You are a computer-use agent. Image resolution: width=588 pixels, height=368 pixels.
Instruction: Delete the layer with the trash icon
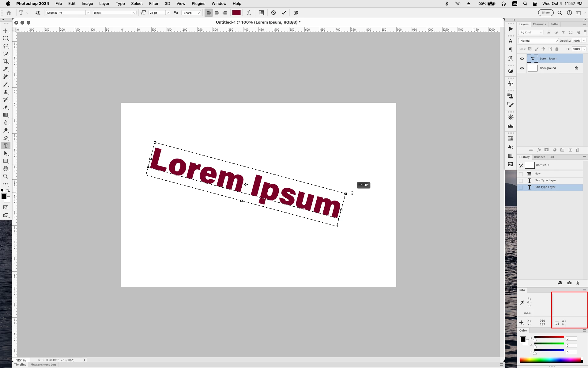[x=578, y=150]
